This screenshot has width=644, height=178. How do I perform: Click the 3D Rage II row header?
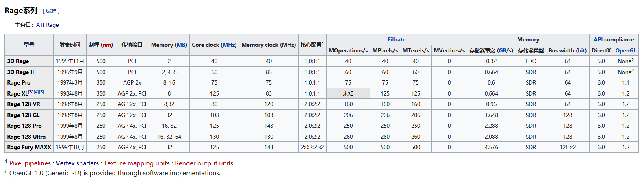20,72
